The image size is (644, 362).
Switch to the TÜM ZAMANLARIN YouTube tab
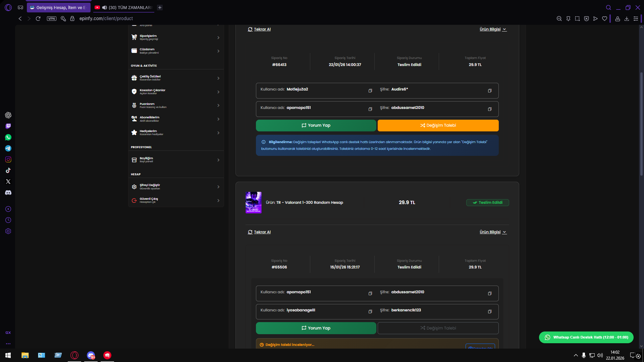pos(123,7)
